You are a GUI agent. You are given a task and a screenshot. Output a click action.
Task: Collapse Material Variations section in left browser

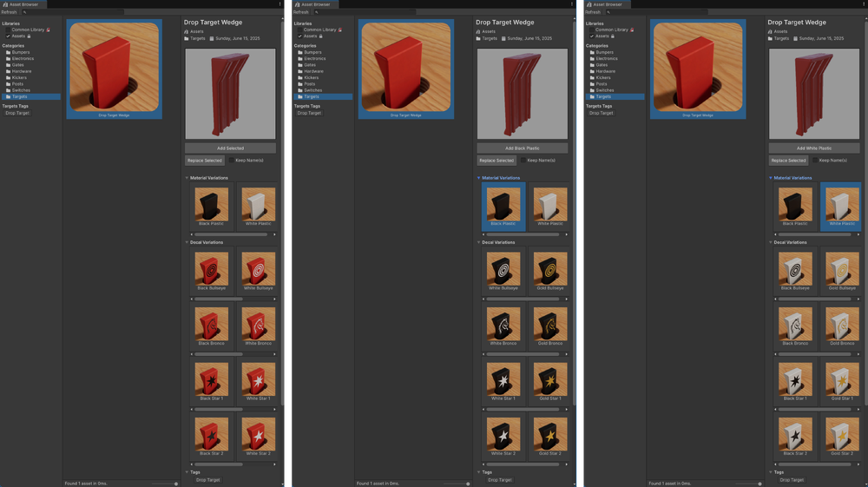[187, 178]
